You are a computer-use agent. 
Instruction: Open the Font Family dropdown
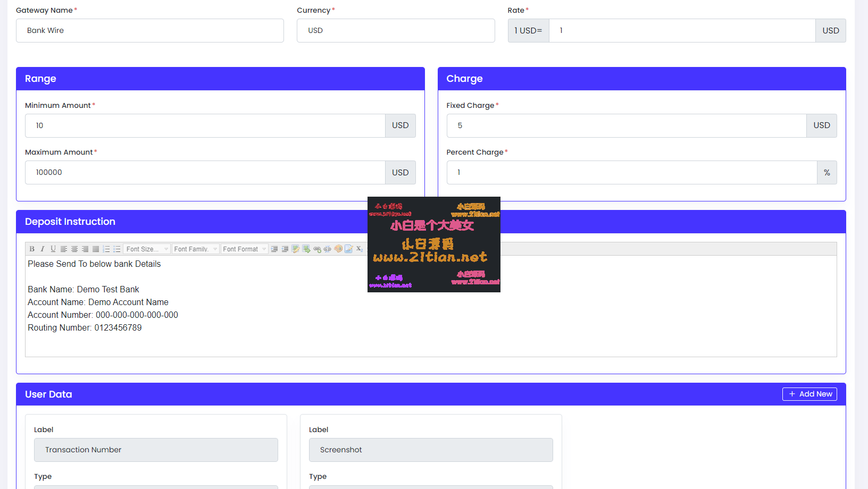pyautogui.click(x=195, y=248)
